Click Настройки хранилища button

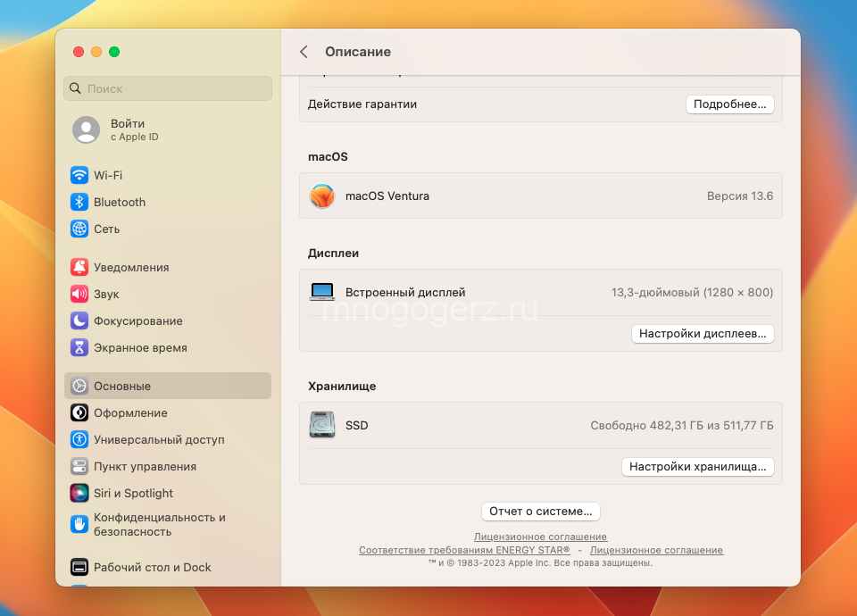(697, 467)
